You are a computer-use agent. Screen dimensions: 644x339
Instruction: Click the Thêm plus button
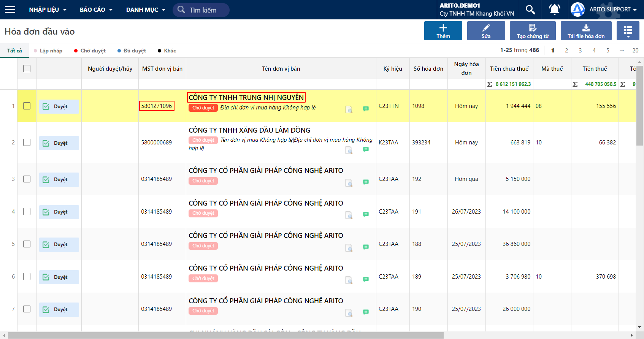(x=443, y=31)
